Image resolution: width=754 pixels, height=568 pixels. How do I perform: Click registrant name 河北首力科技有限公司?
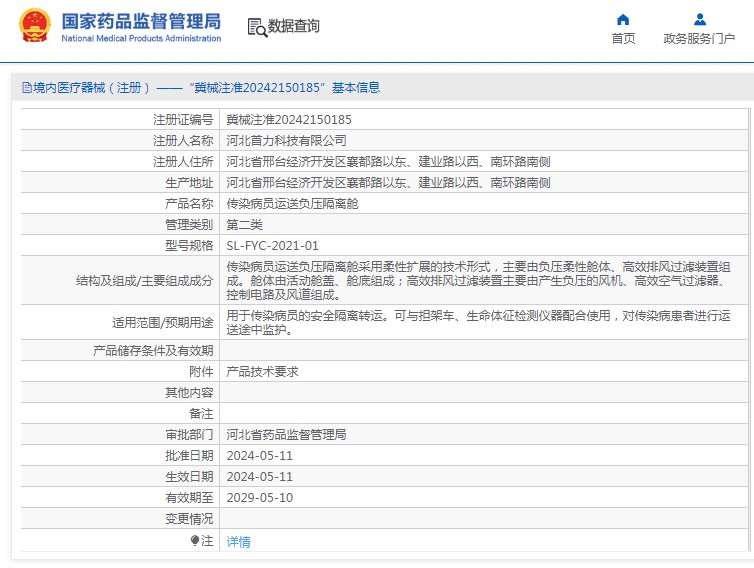click(287, 140)
